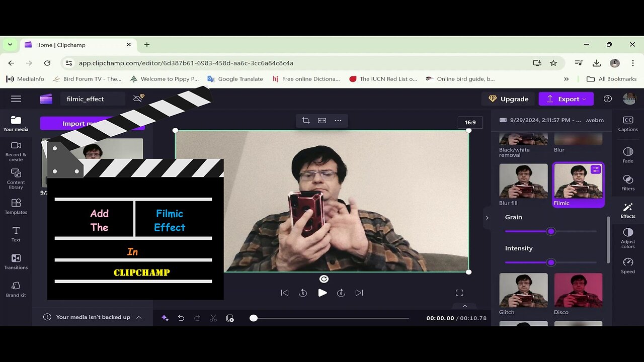Click the duplicate icon in timeline toolbar

(x=230, y=318)
